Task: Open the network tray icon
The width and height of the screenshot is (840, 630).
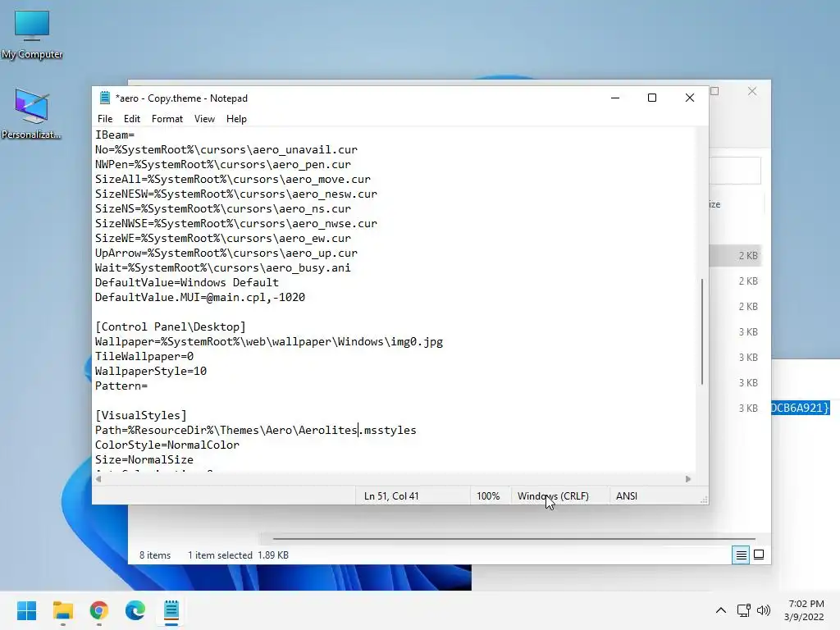Action: 743,610
